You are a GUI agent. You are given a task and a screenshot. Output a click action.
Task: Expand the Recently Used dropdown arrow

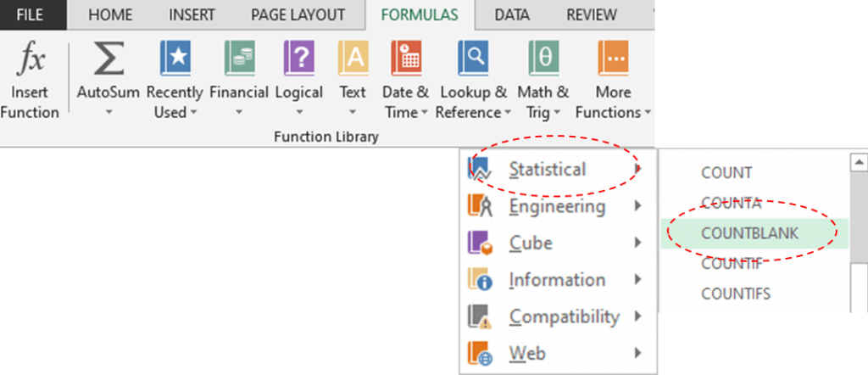(x=194, y=113)
